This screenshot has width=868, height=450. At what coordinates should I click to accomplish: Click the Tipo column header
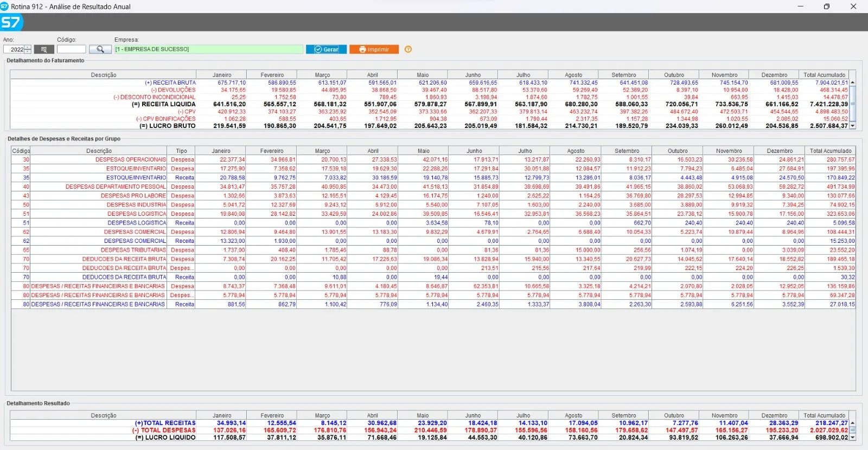(181, 151)
